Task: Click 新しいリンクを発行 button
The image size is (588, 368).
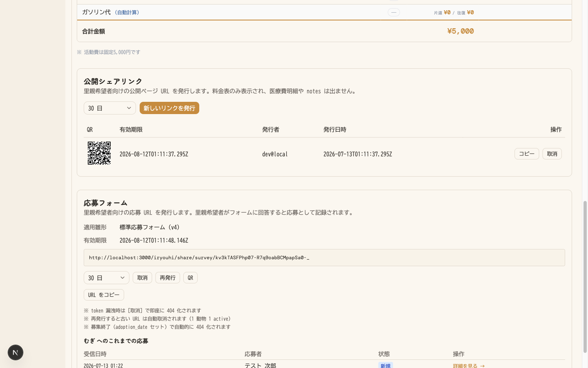Action: coord(169,108)
